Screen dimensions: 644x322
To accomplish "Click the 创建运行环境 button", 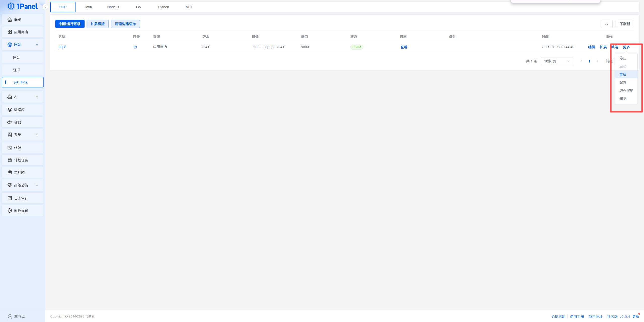I will point(70,24).
